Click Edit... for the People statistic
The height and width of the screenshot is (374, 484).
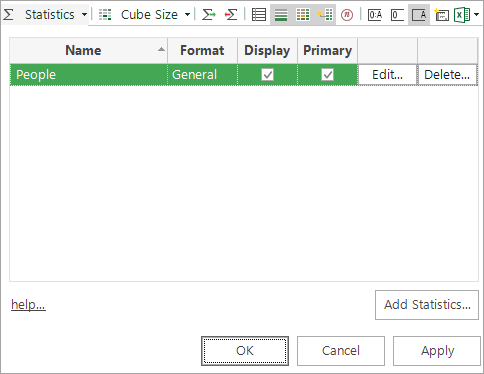[387, 75]
